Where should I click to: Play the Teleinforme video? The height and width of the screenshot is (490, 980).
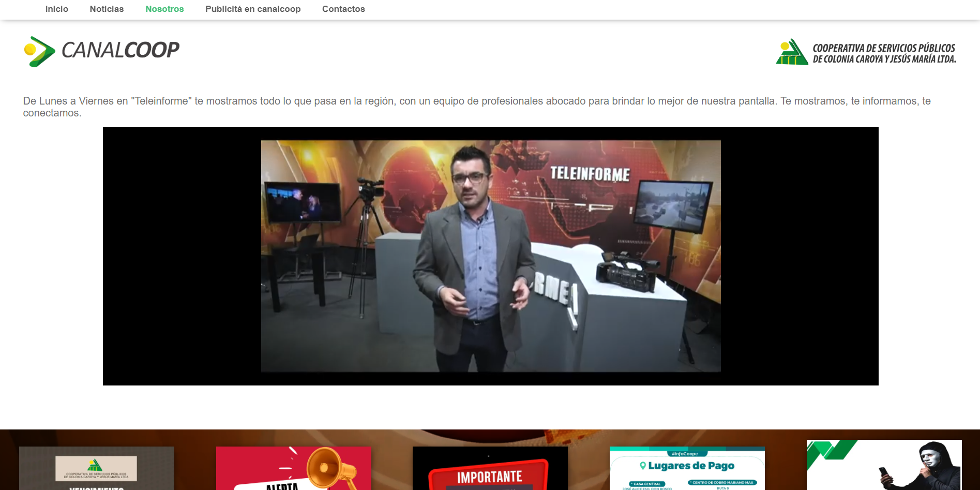point(490,256)
